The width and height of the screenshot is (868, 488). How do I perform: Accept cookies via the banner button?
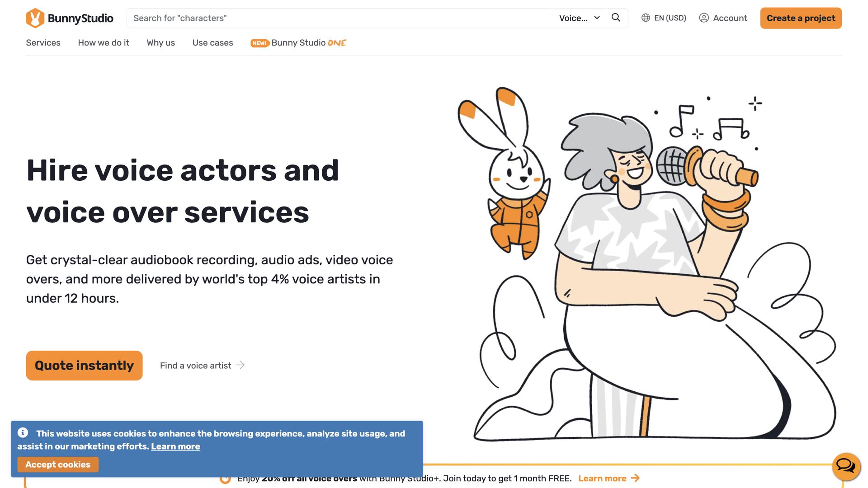pyautogui.click(x=58, y=464)
